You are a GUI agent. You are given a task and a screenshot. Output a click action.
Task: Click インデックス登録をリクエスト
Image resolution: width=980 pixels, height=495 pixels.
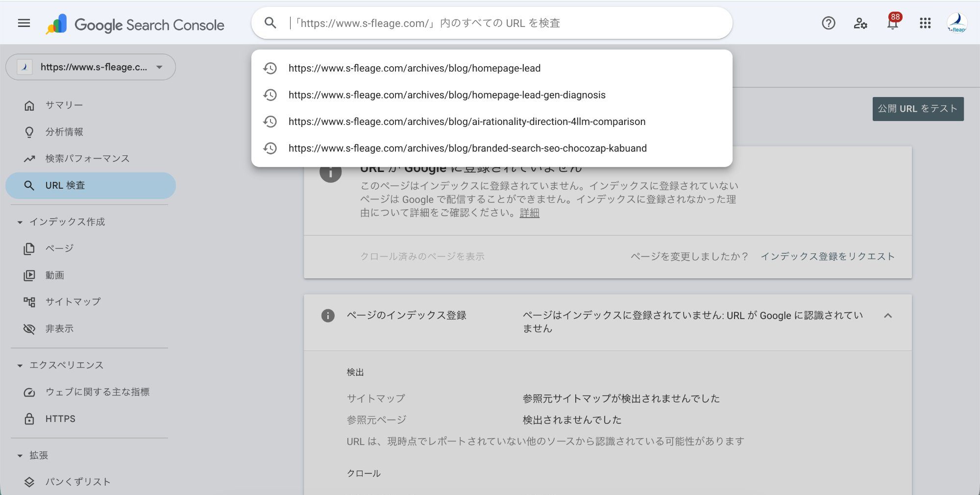tap(827, 256)
